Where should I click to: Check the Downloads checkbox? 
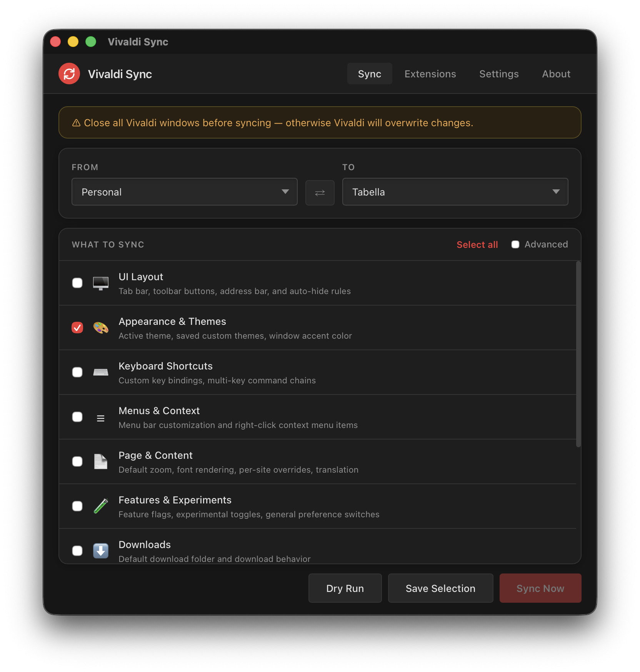coord(77,551)
